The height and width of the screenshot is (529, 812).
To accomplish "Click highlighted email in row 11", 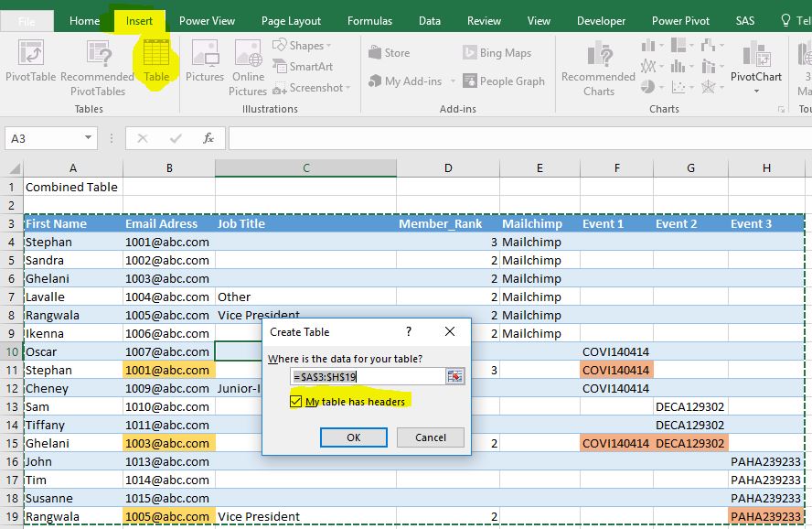I will tap(169, 370).
